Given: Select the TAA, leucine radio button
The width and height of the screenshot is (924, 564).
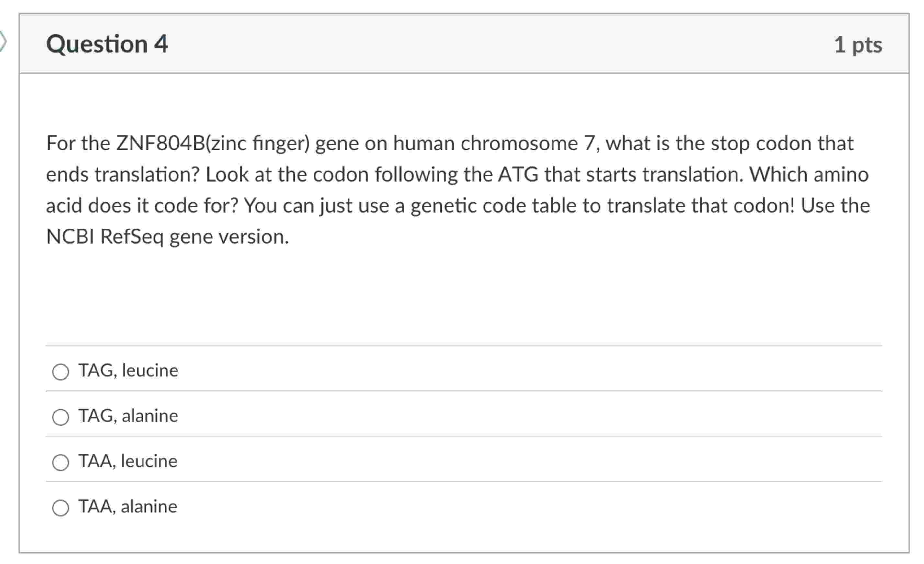Looking at the screenshot, I should click(61, 463).
